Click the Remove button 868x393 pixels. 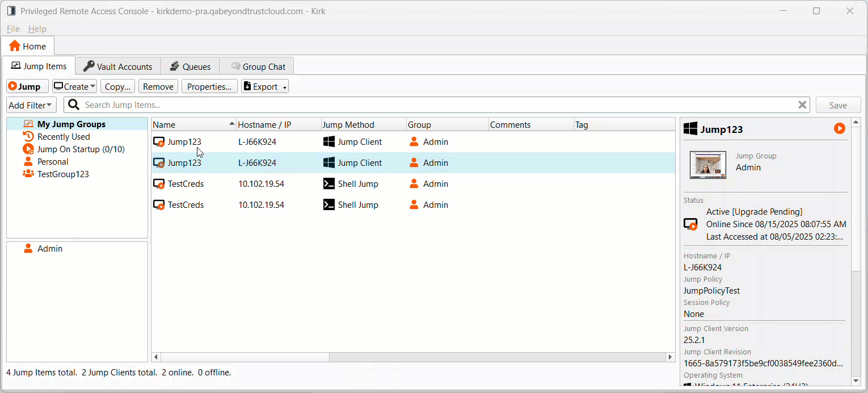click(158, 86)
